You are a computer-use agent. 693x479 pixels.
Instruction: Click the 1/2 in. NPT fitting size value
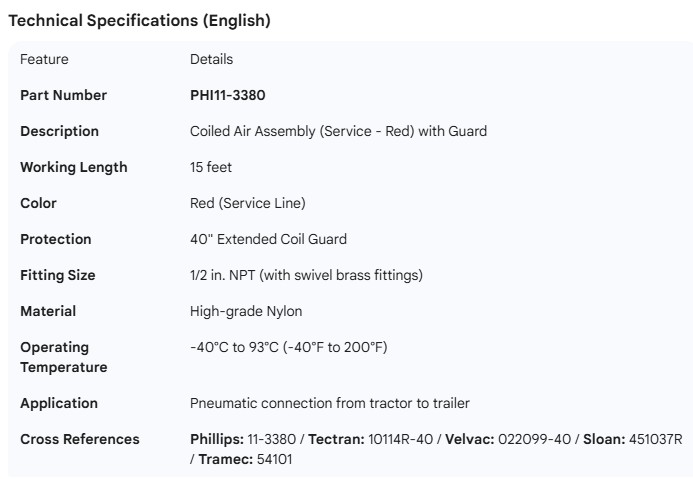coord(306,275)
